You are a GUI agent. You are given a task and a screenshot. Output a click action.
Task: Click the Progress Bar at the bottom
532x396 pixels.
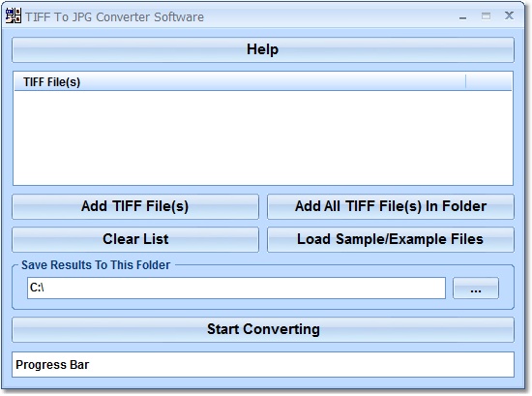(x=263, y=364)
